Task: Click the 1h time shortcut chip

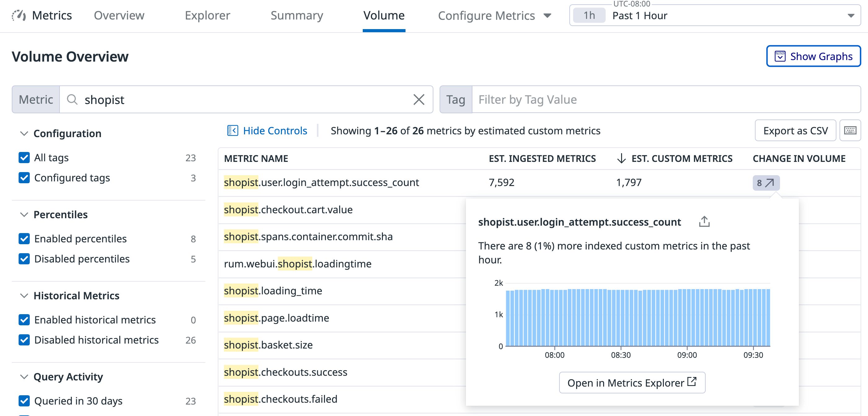Action: point(589,15)
